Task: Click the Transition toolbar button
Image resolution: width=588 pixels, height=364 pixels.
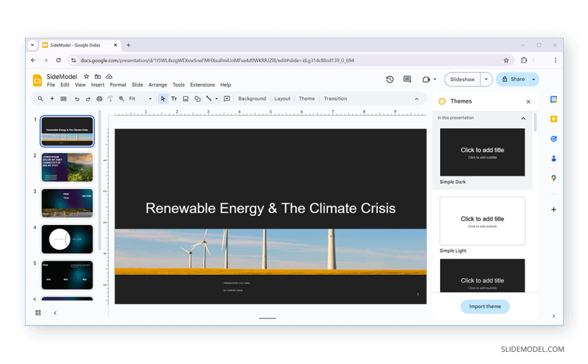Action: [335, 99]
